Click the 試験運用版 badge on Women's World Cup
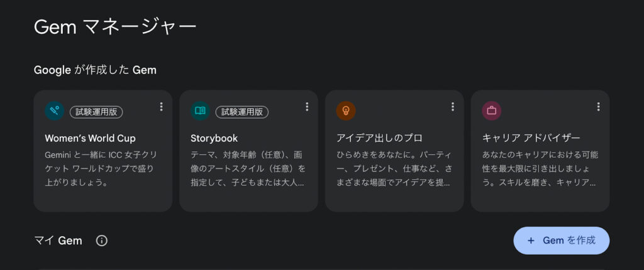644x270 pixels. [x=96, y=112]
